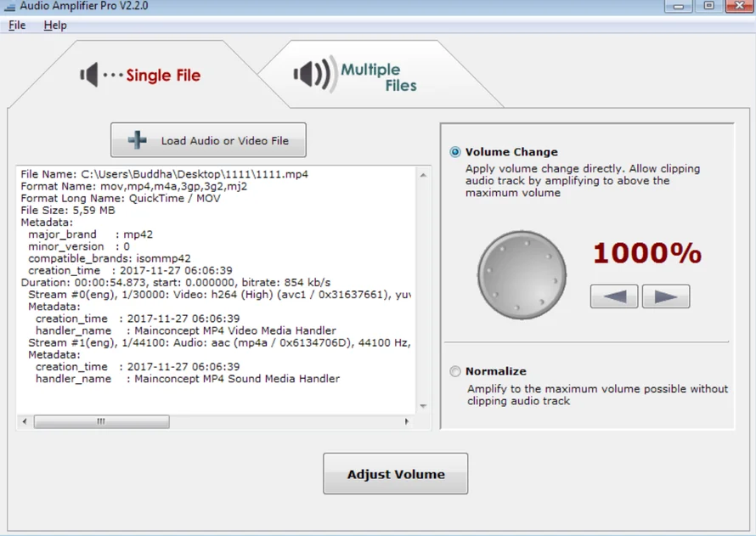The width and height of the screenshot is (756, 536).
Task: Click the Mainconcept MP4 Video Media Handler line
Action: [186, 330]
